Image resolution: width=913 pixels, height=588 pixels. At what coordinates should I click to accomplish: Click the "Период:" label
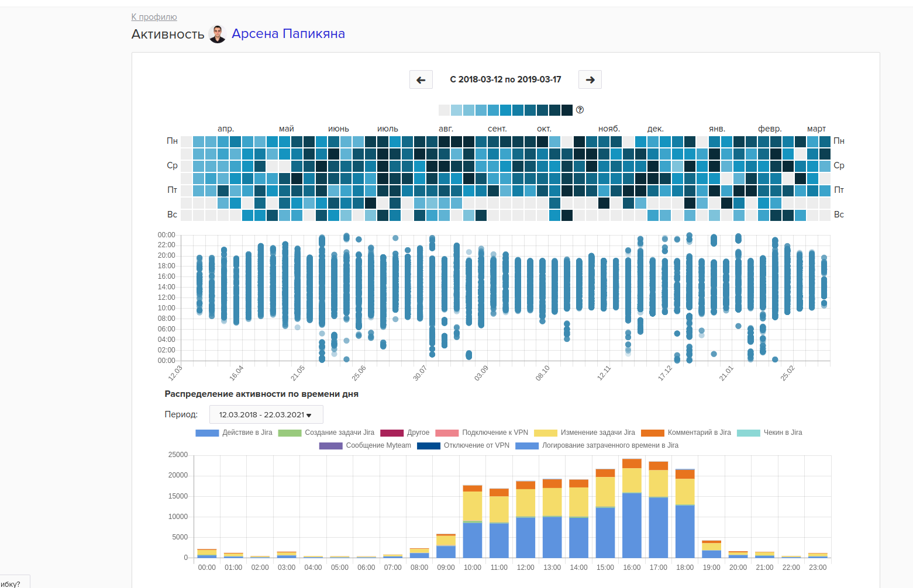[181, 414]
